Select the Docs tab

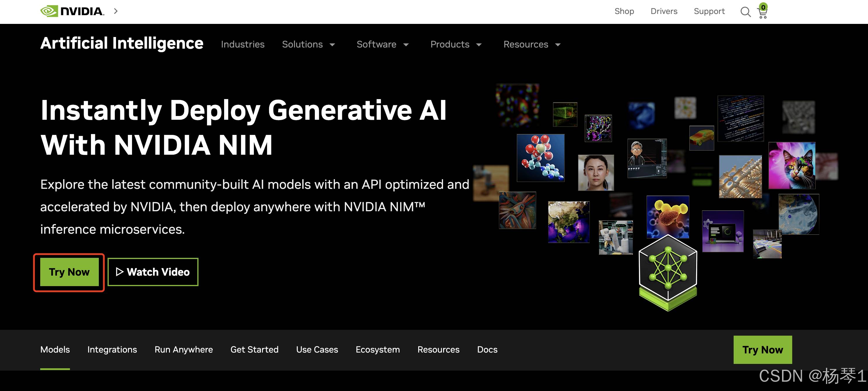487,350
